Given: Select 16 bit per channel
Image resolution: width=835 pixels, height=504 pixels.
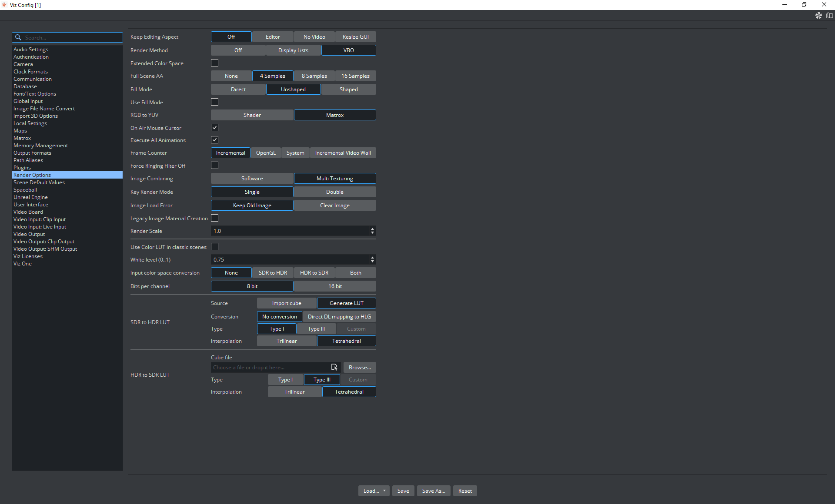Looking at the screenshot, I should tap(335, 286).
